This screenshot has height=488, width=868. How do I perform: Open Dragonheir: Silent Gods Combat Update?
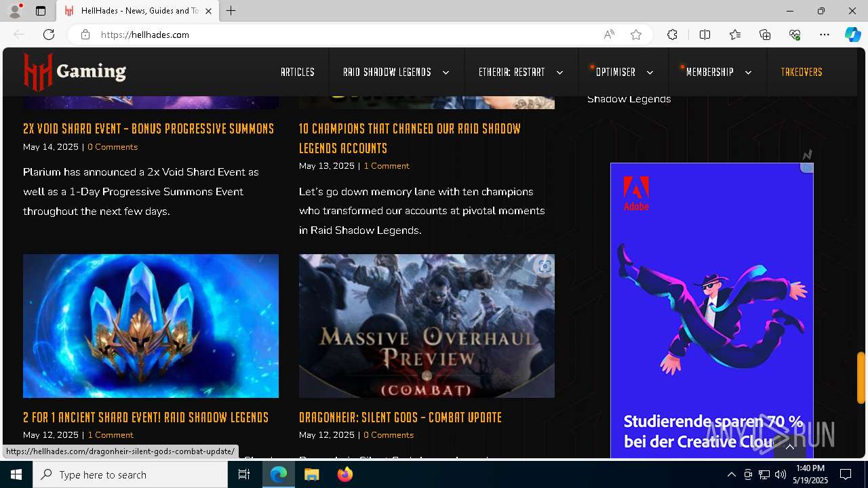[x=400, y=418]
